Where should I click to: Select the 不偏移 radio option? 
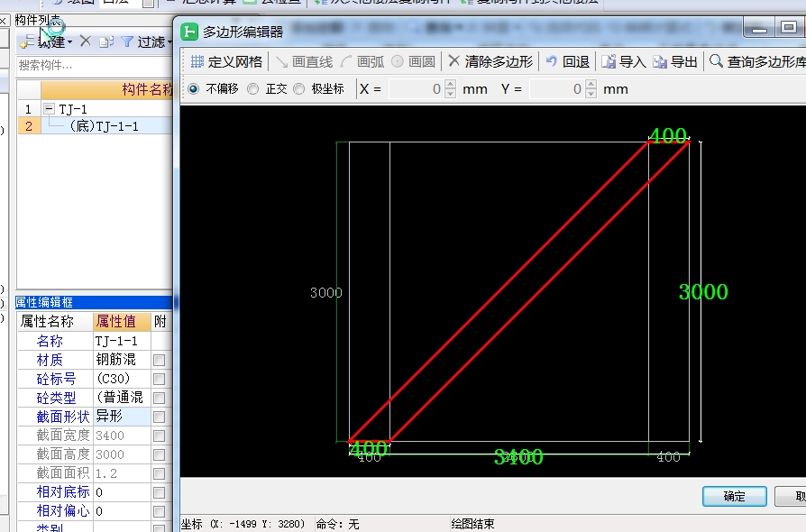point(193,89)
